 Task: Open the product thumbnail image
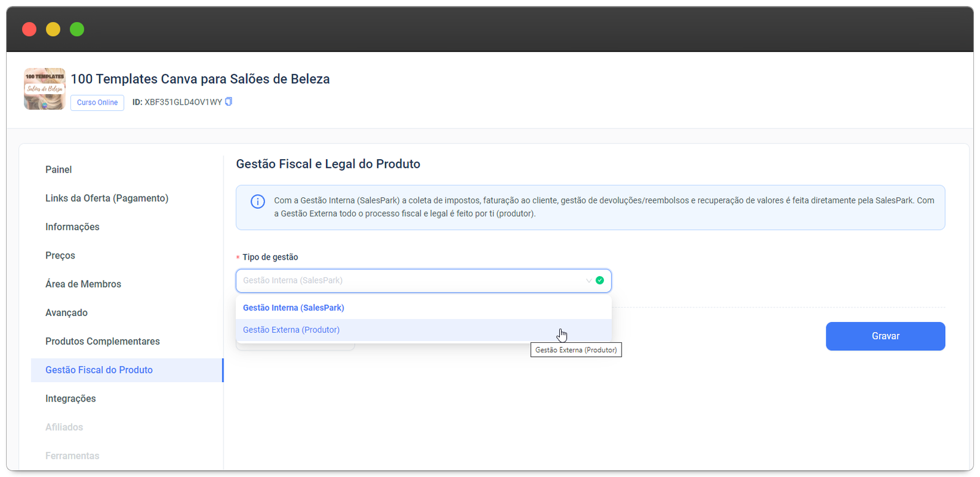[45, 89]
